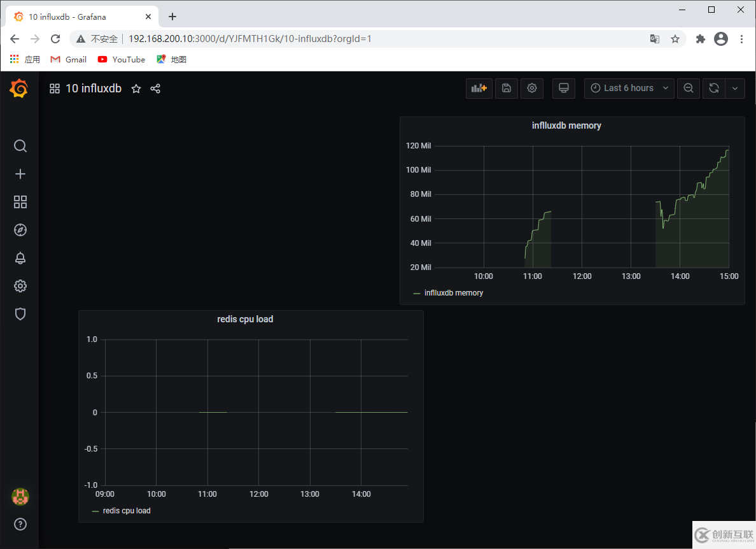Open Configuration gear in sidebar

pyautogui.click(x=20, y=286)
